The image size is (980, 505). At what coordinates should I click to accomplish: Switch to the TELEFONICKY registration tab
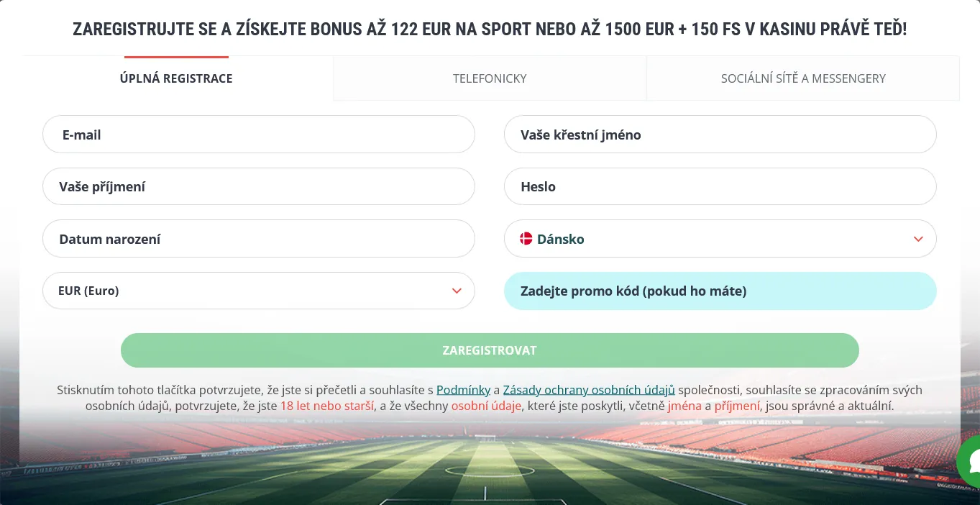coord(490,78)
